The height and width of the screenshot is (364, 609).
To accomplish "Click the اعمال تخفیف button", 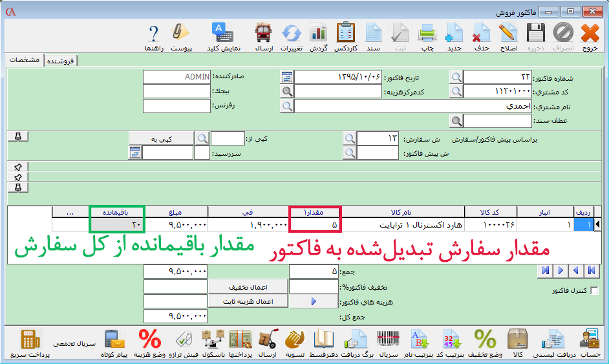I will tap(248, 286).
